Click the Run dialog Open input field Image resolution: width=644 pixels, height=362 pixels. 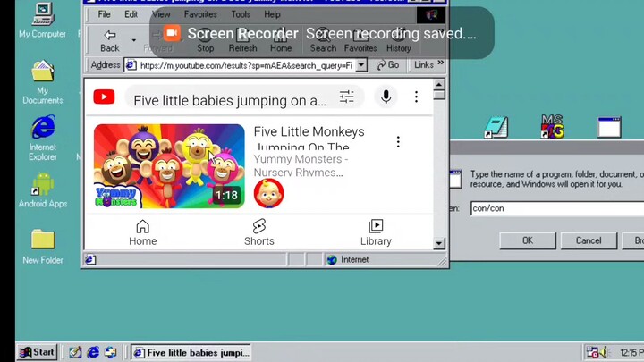point(557,208)
